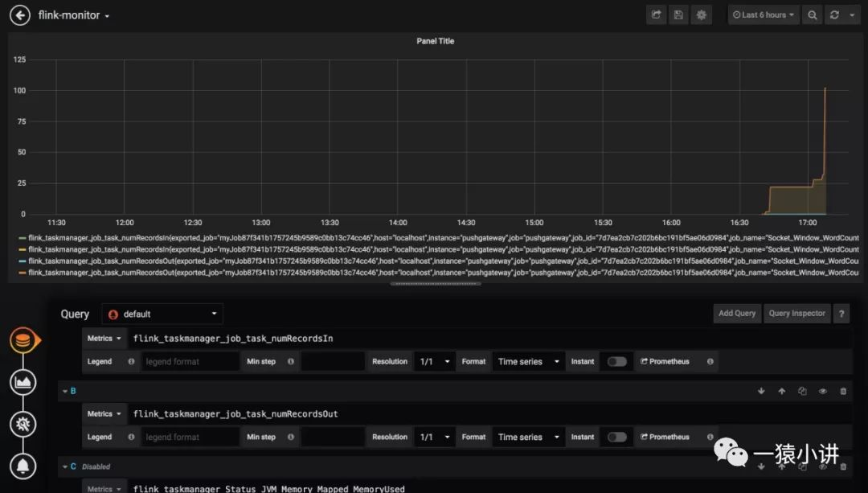
Task: Open the flink-monitor dashboard menu
Action: pos(74,15)
